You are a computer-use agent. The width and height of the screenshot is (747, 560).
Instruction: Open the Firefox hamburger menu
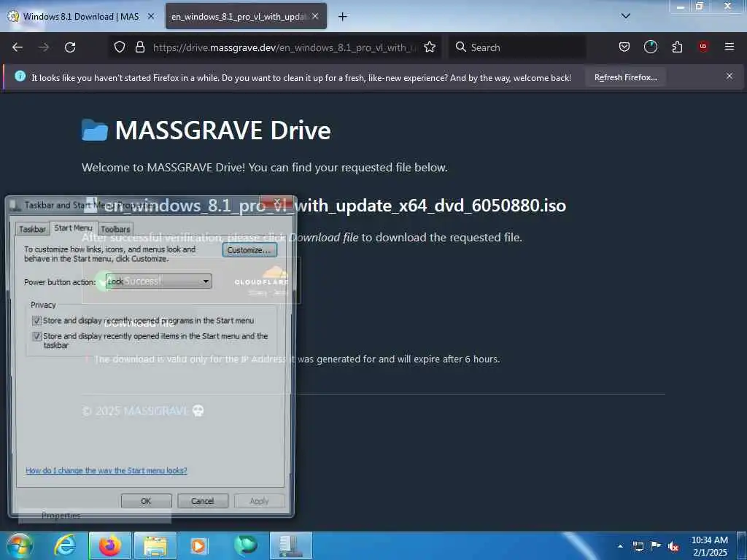729,47
